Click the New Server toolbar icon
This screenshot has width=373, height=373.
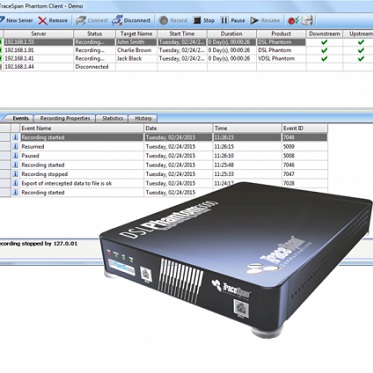[2, 20]
